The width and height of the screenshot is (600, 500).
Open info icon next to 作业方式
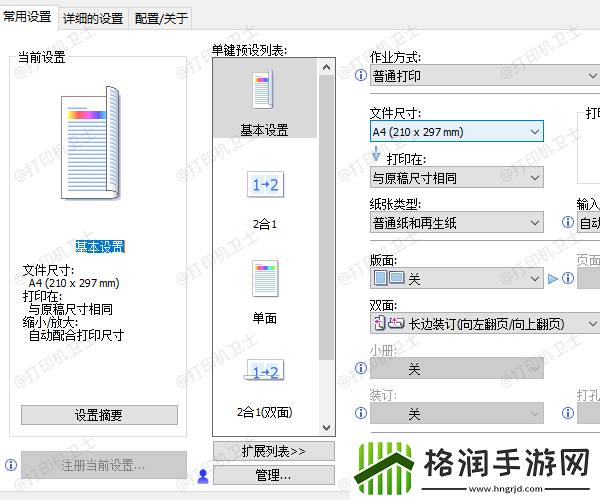tap(360, 75)
